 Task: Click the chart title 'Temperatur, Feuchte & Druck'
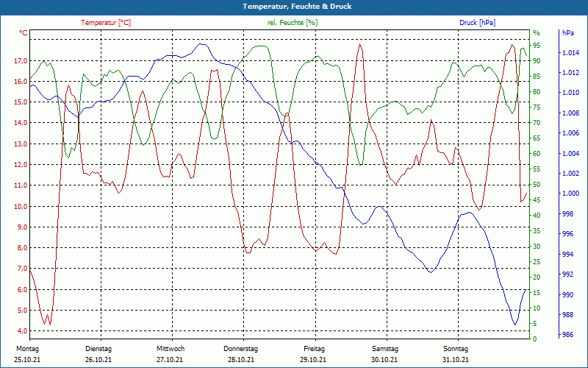297,7
